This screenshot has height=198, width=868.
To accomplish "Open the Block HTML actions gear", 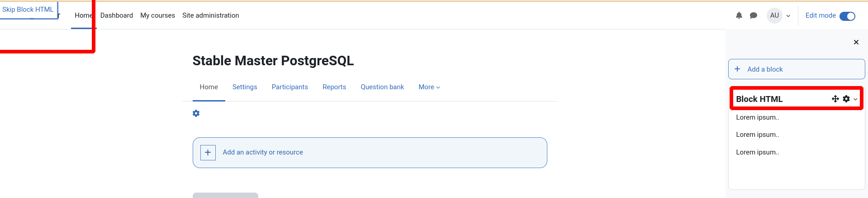I will click(846, 99).
